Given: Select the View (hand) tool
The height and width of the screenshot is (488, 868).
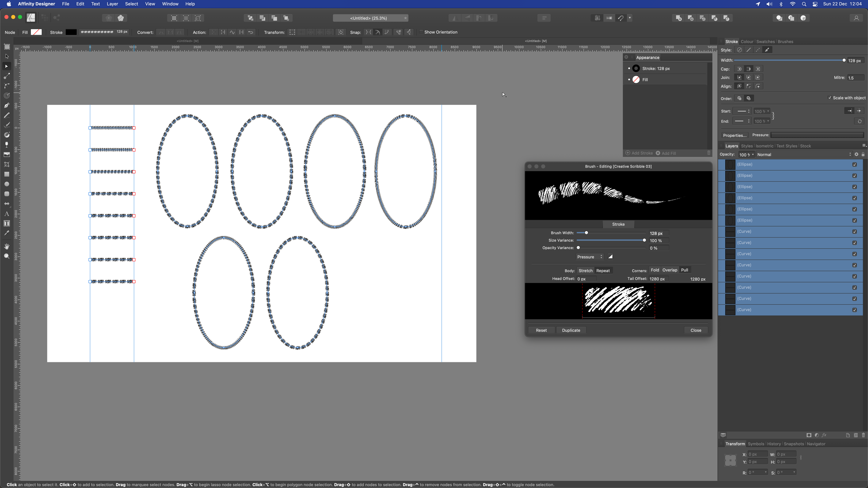Looking at the screenshot, I should [x=7, y=247].
